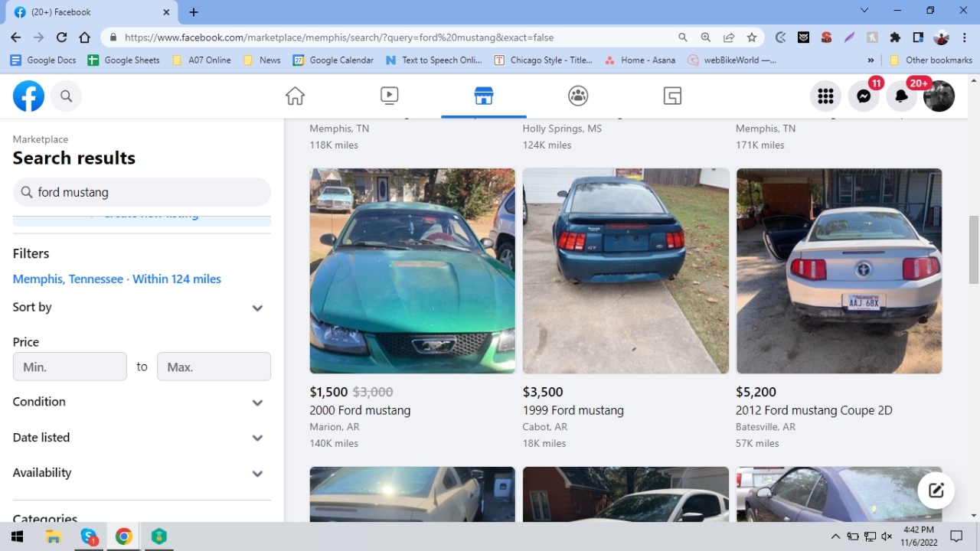Image resolution: width=980 pixels, height=551 pixels.
Task: Open the notifications bell icon
Action: click(x=902, y=96)
